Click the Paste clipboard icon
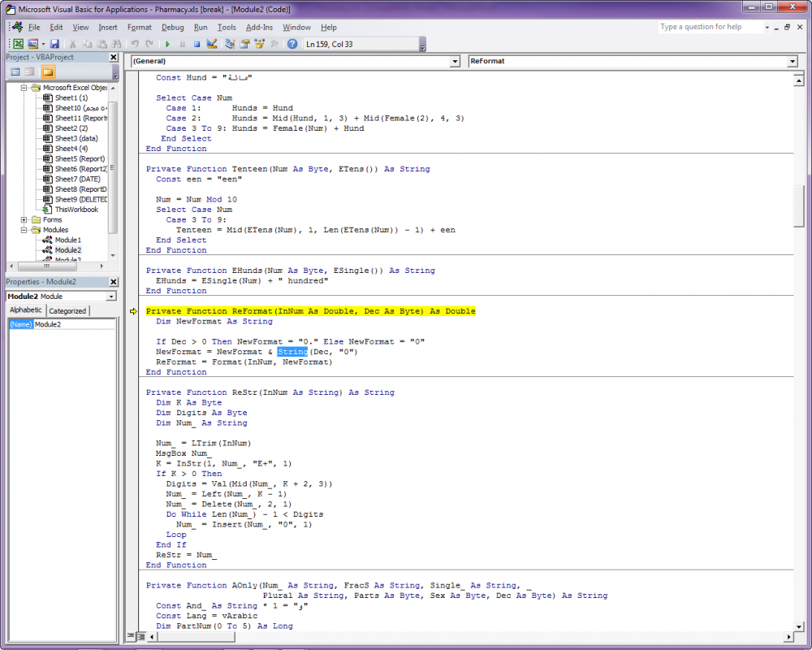The width and height of the screenshot is (812, 650). click(102, 44)
